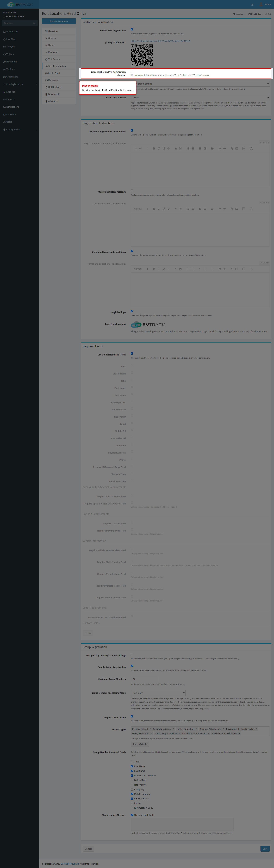
Task: Click the Vehicles icon in main sidebar
Action: [x=4, y=69]
